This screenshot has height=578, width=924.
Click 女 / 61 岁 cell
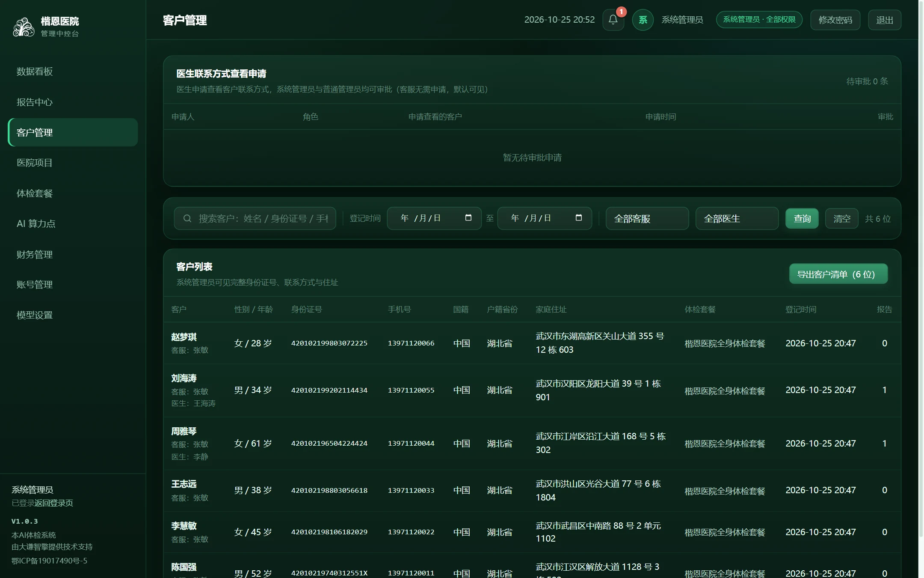(253, 443)
